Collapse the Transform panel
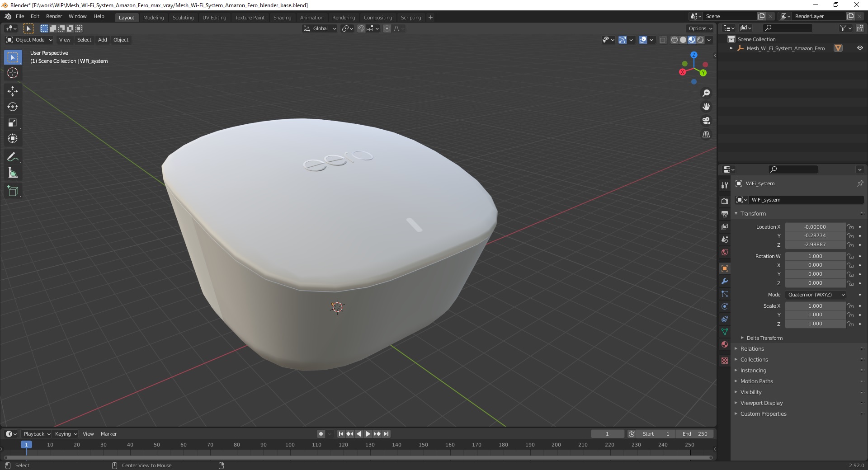The width and height of the screenshot is (868, 470). tap(753, 214)
